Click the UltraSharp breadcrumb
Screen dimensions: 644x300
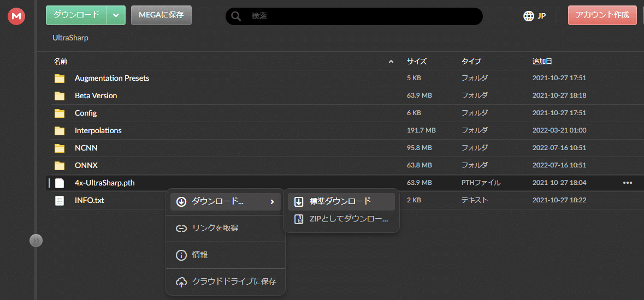(70, 38)
